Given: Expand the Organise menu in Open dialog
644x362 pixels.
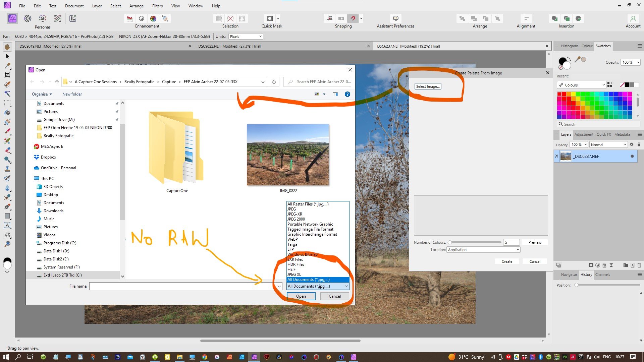Looking at the screenshot, I should click(42, 94).
